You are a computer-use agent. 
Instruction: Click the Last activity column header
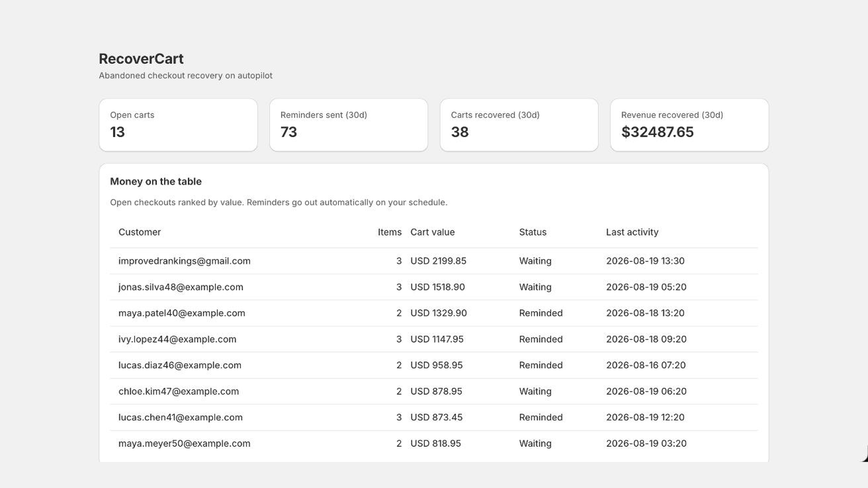coord(632,232)
